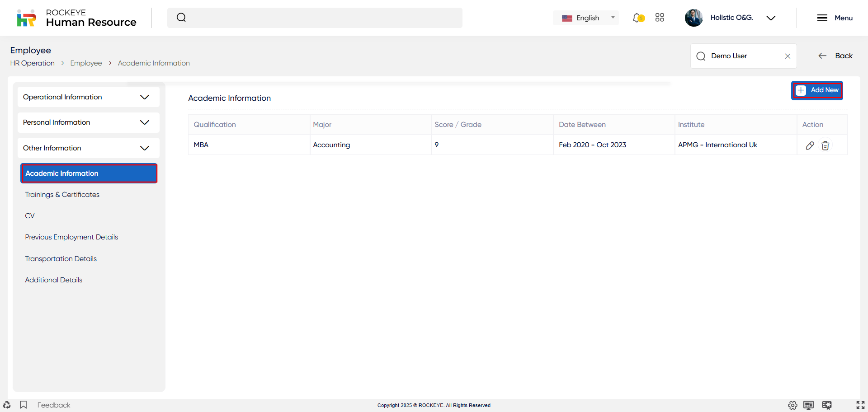Viewport: 868px width, 412px height.
Task: Click the ROCKEYE Human Resource logo
Action: [x=76, y=18]
